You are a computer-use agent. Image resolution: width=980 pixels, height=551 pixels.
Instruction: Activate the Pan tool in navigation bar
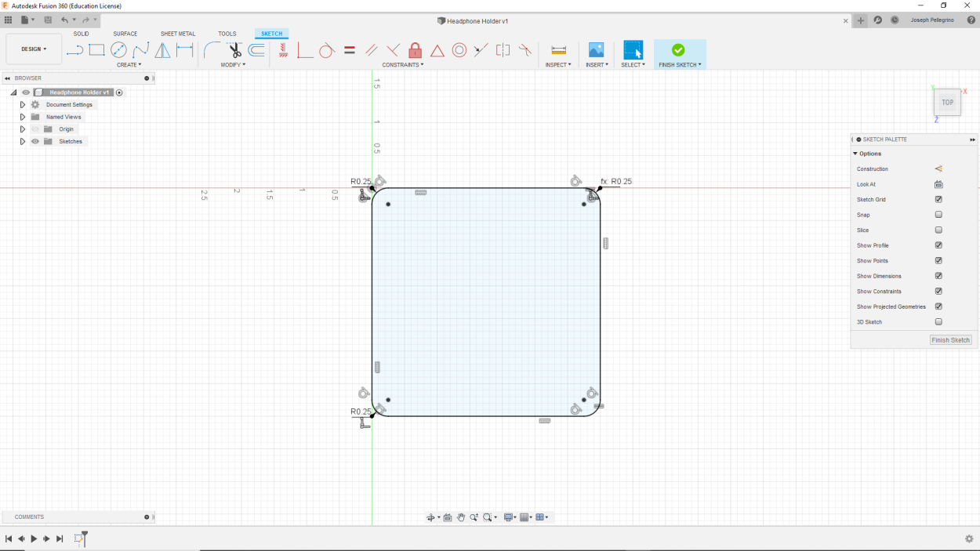click(460, 517)
